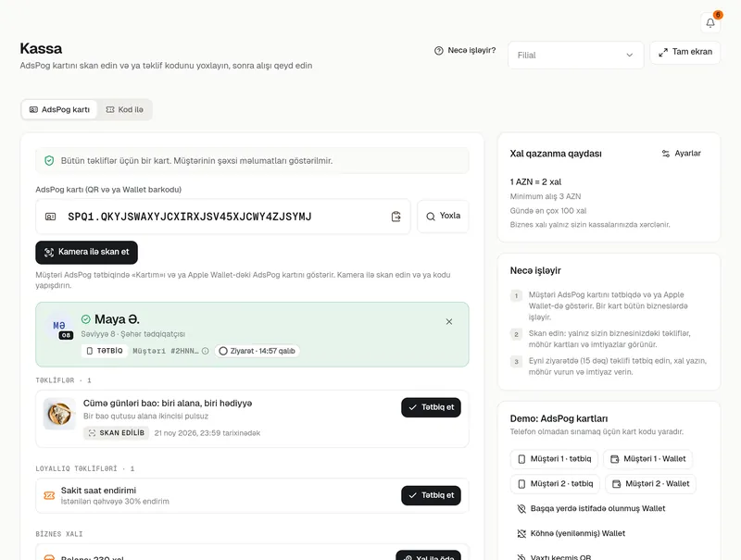Click the bao offer thumbnail image
This screenshot has height=560, width=741.
pos(59,414)
